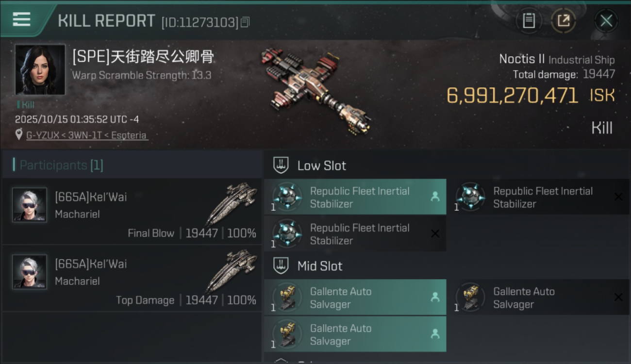Click the top-right Gallente Auto Salvager icon
The height and width of the screenshot is (364, 631).
[470, 297]
